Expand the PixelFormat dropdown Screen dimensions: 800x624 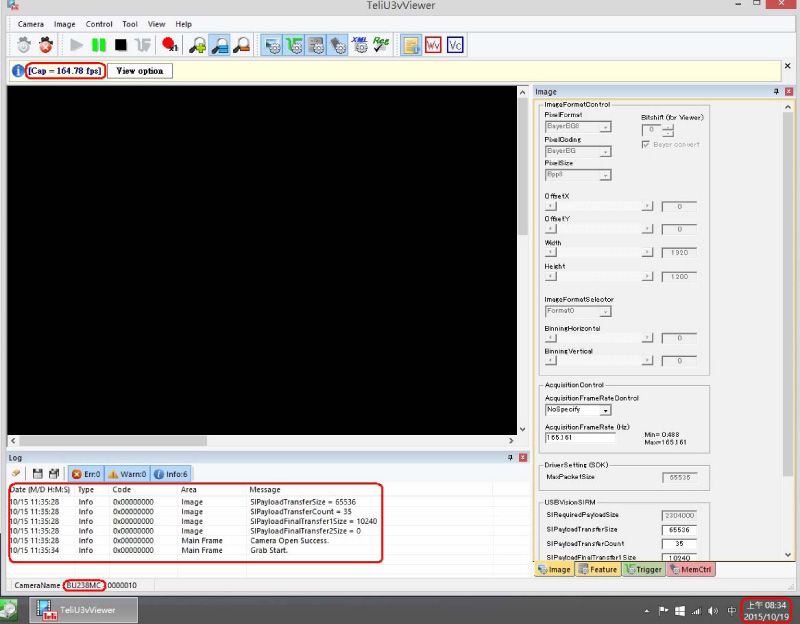click(605, 127)
